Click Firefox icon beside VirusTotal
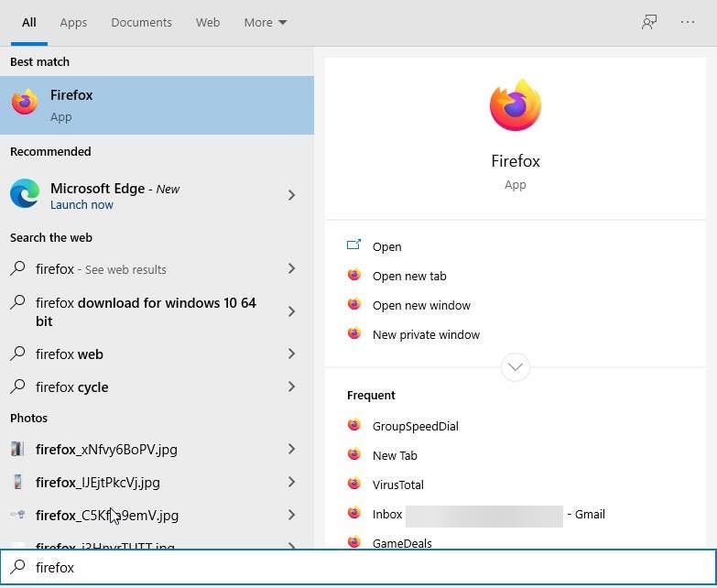The height and width of the screenshot is (588, 717). click(x=354, y=484)
